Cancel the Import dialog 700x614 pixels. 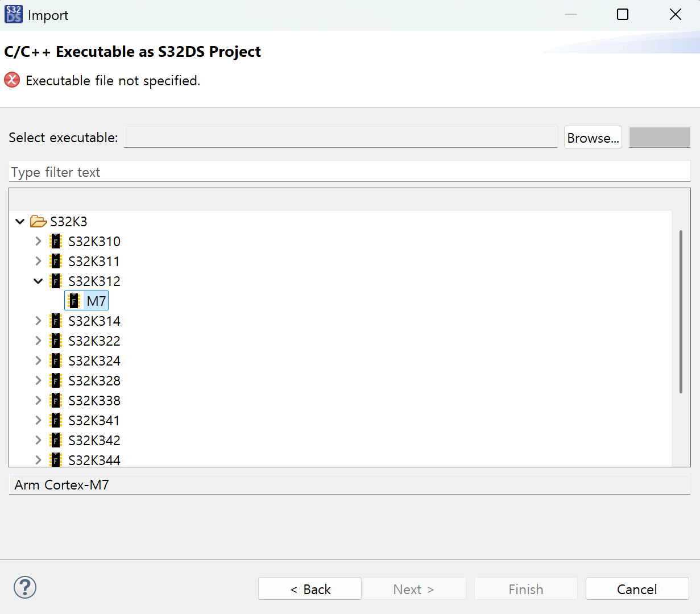[637, 589]
